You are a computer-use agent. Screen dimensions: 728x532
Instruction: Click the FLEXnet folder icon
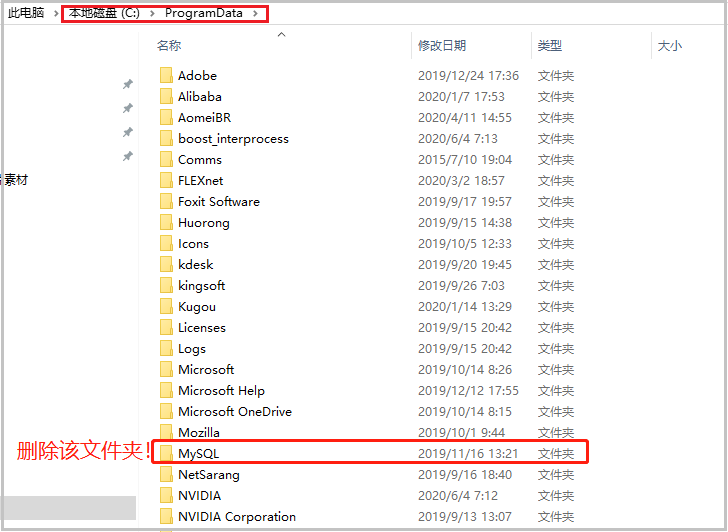[166, 180]
